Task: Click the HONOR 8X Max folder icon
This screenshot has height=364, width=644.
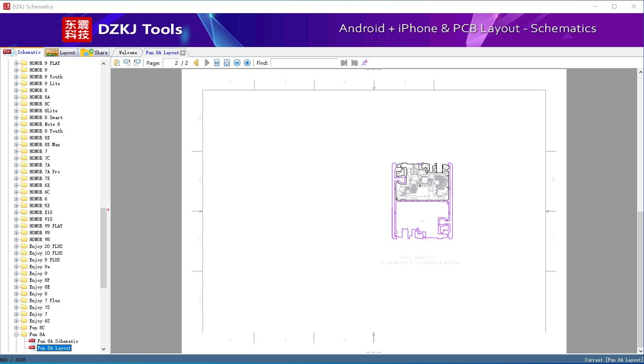Action: [x=24, y=144]
